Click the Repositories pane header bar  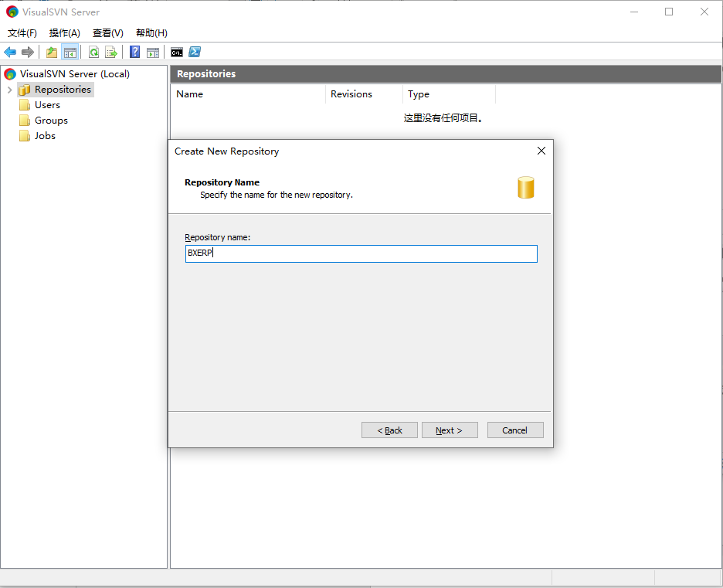446,74
